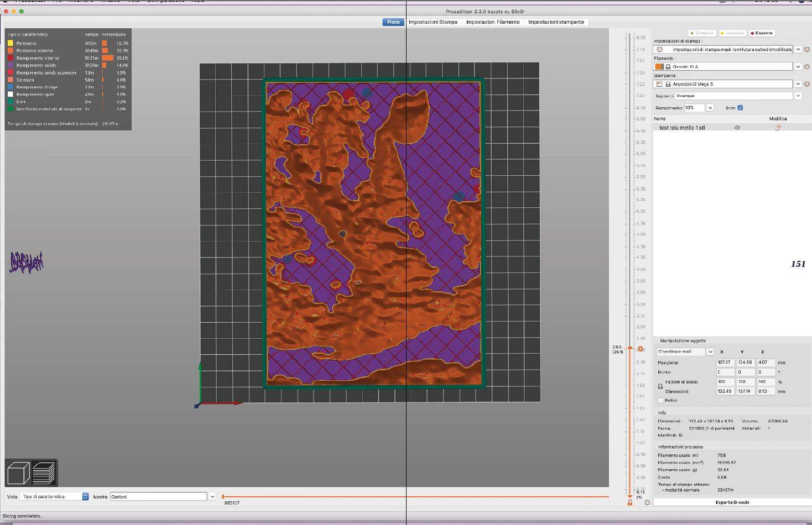Enable the Pollici checkbox

[x=660, y=400]
